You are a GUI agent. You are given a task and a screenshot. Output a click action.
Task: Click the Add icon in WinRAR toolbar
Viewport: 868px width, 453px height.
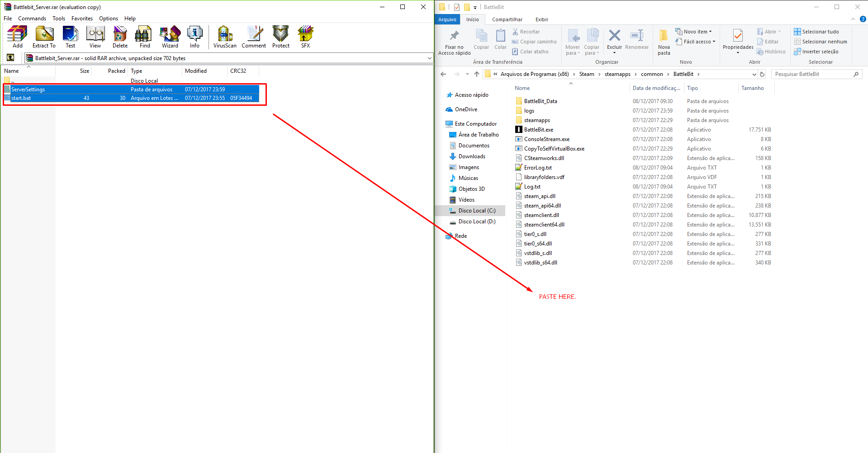click(17, 37)
